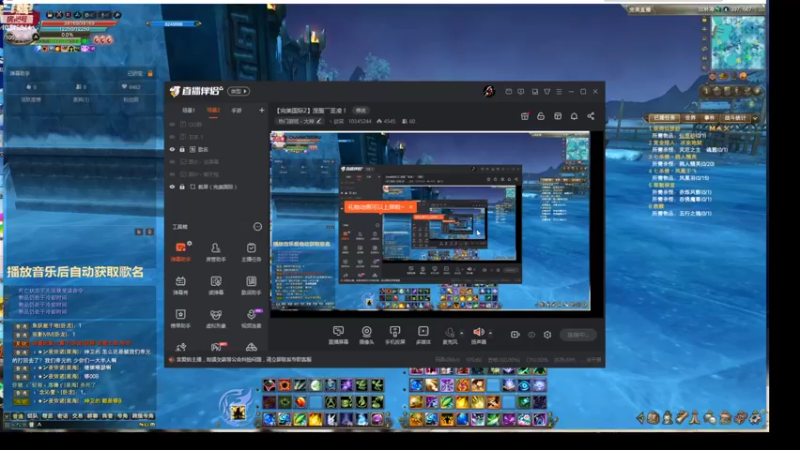800x450 pixels.
Task: Open the 主播任务 tool
Action: (x=251, y=252)
